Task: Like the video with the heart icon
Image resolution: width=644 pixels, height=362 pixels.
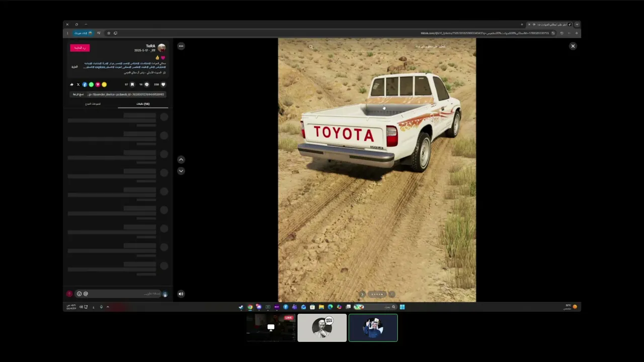Action: pos(163,84)
